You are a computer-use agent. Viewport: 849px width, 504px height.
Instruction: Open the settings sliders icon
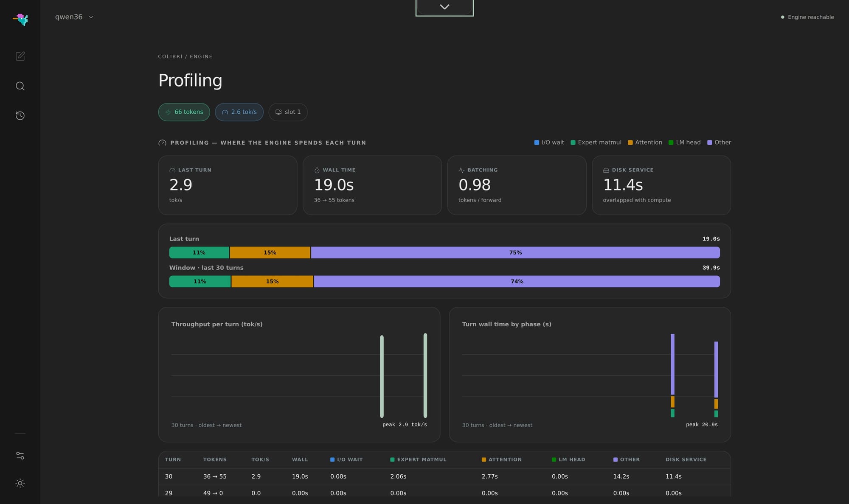tap(20, 456)
